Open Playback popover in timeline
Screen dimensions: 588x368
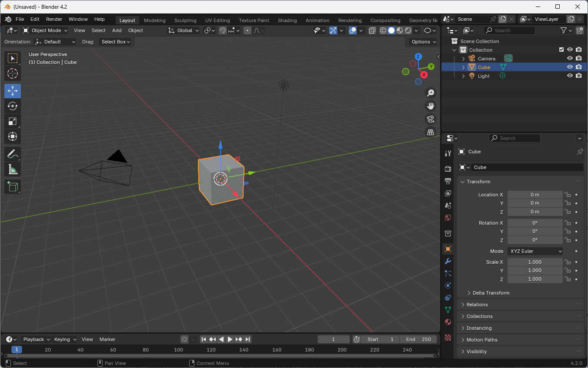tap(36, 339)
